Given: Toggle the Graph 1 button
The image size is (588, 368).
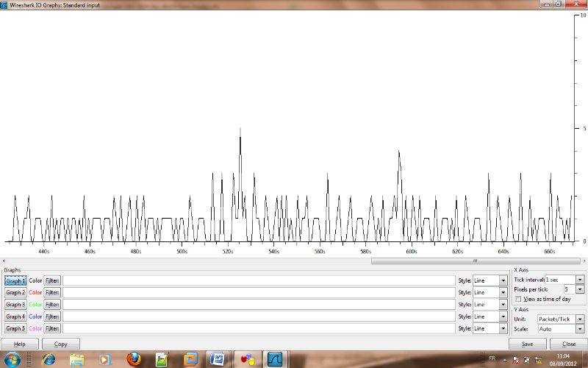Looking at the screenshot, I should click(x=15, y=280).
